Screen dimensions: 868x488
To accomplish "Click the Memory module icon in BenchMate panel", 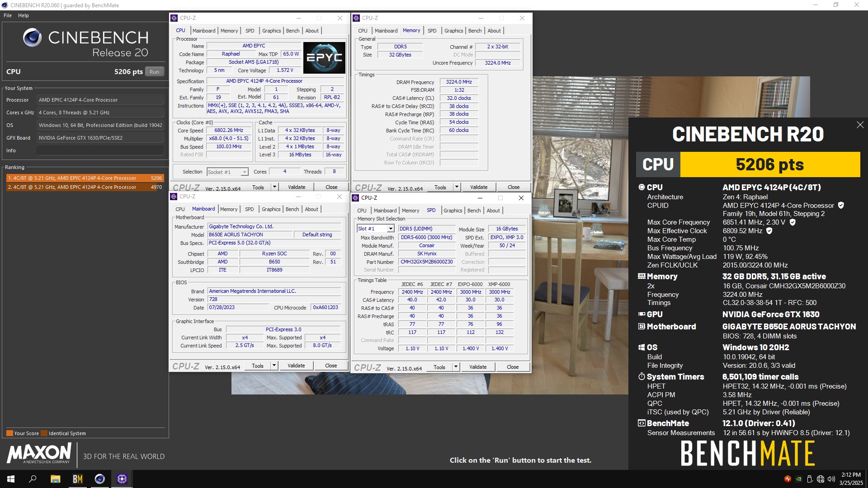I will tap(642, 276).
